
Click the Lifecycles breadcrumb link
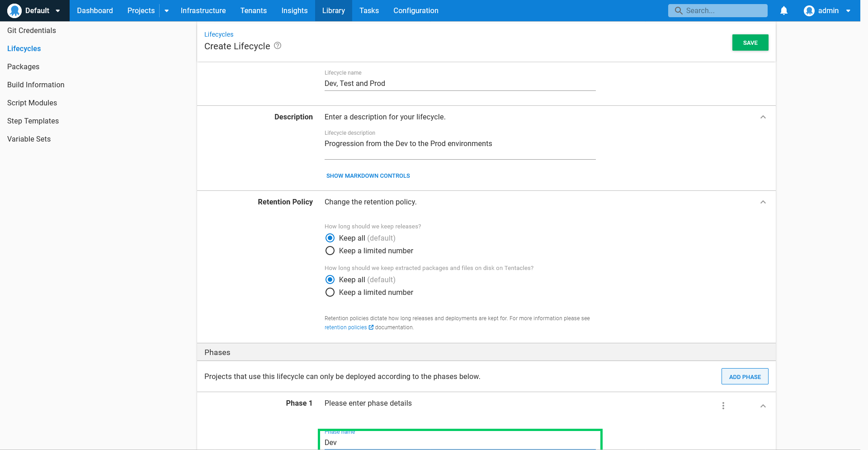click(219, 34)
